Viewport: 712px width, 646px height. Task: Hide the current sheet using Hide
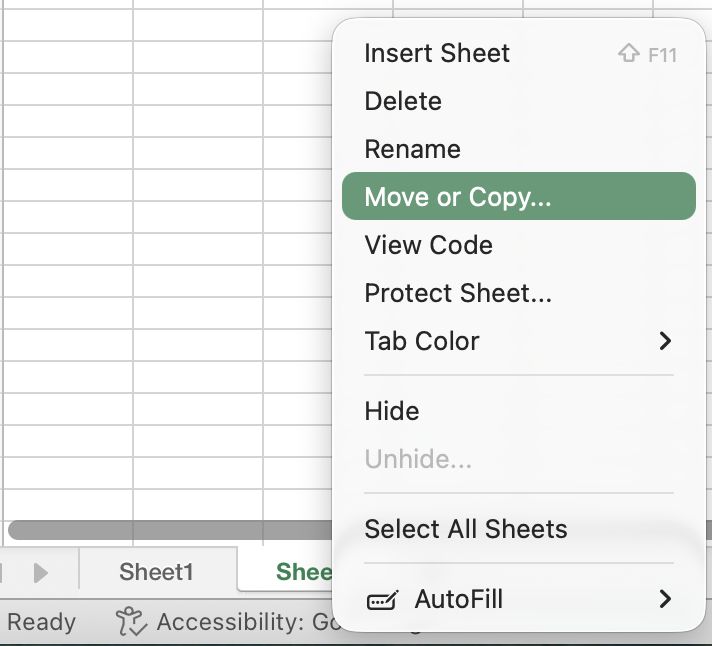tap(391, 411)
